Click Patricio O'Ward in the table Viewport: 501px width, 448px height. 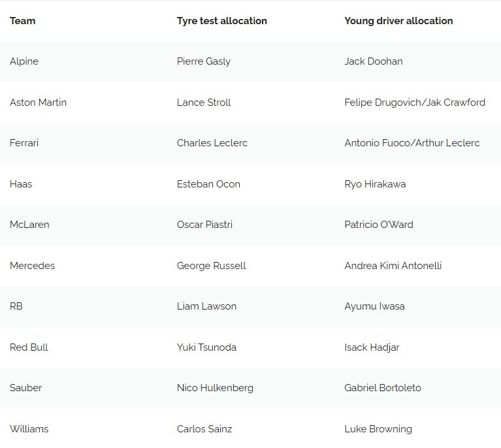click(x=379, y=225)
